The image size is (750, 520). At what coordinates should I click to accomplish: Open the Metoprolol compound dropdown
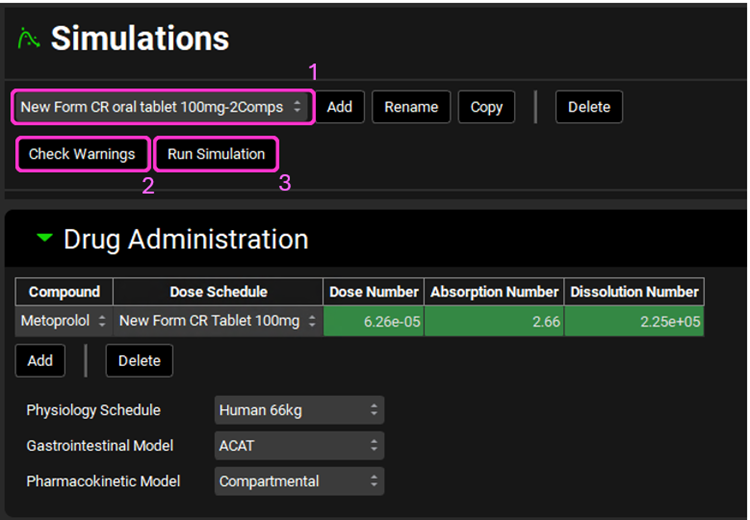point(64,321)
